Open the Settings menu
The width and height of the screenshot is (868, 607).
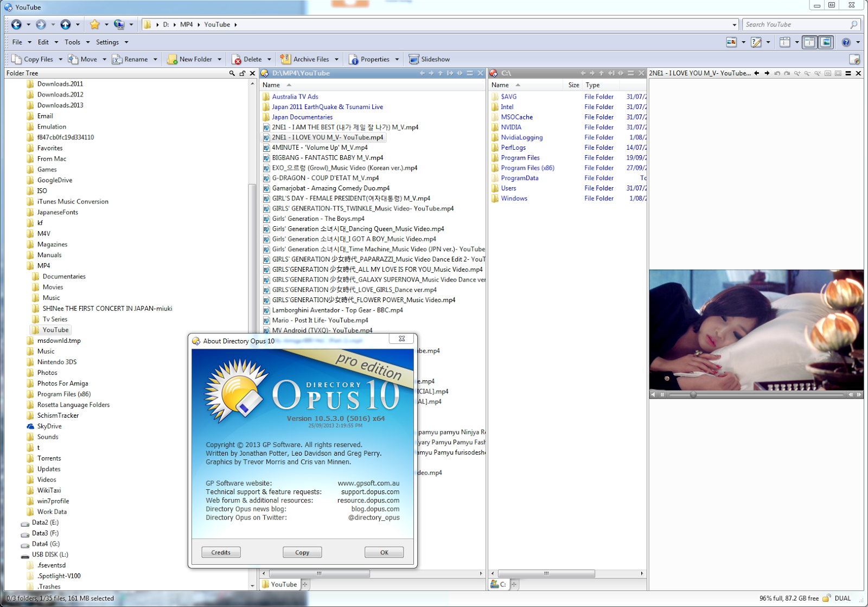click(107, 42)
